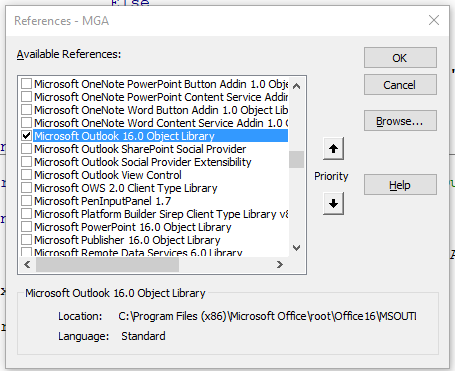Screen dimensions: 455x371
Task: Click the vertical scrollbar thumb
Action: 296,159
